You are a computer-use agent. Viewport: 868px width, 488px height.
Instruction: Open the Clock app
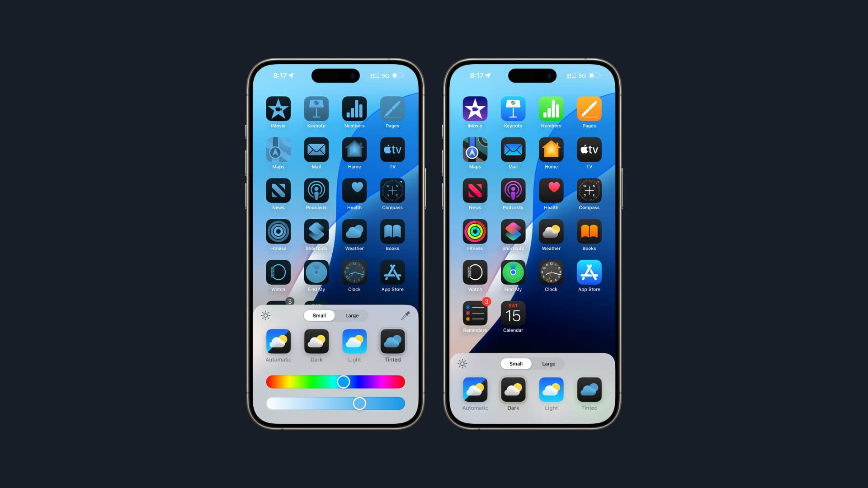tap(353, 273)
